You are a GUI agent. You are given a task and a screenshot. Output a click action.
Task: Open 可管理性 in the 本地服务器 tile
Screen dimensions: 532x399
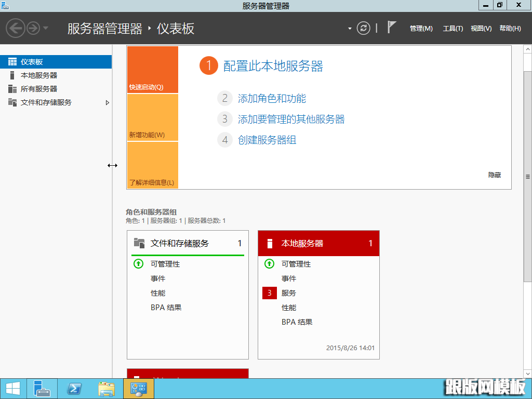point(296,264)
